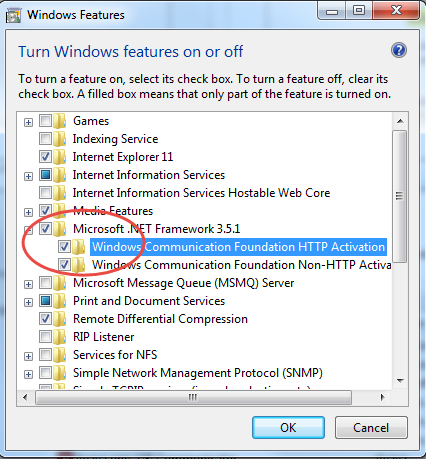Click the Remote Differential Compression folder icon
426x459 pixels.
[60, 319]
